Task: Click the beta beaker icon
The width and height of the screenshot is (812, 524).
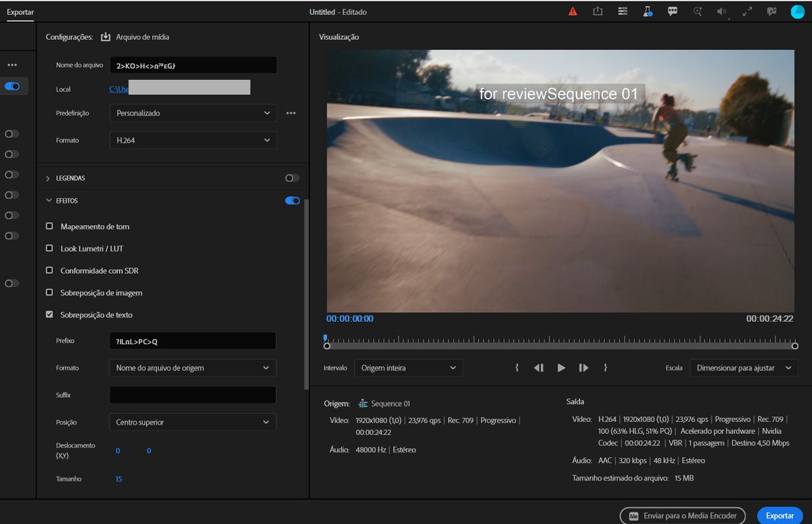Action: [x=648, y=11]
